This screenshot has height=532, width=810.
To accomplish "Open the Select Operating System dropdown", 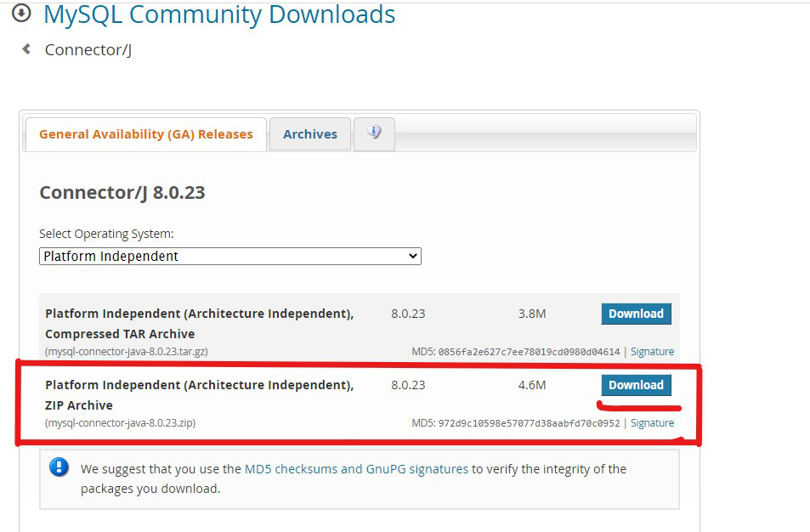I will point(229,256).
